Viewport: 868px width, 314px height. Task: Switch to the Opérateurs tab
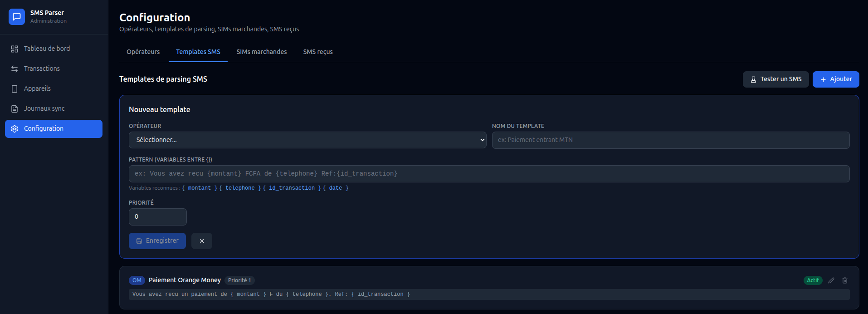143,52
